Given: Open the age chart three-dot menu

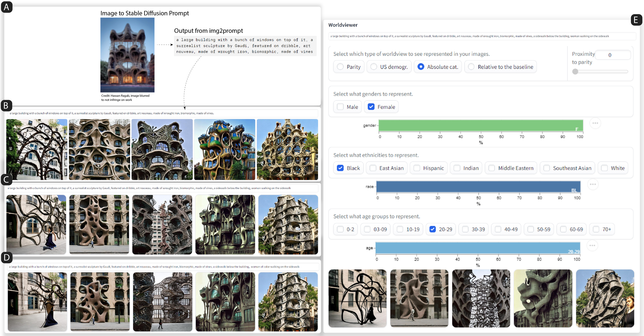Looking at the screenshot, I should pos(592,245).
